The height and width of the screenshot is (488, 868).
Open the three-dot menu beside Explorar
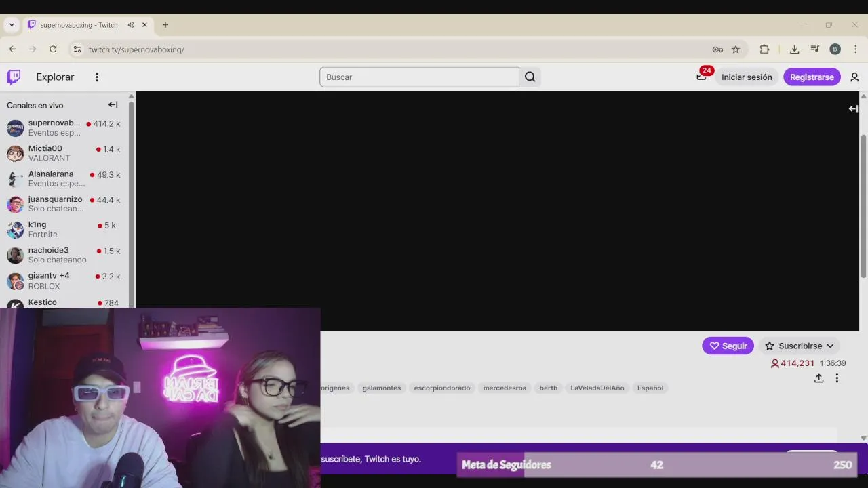tap(97, 77)
